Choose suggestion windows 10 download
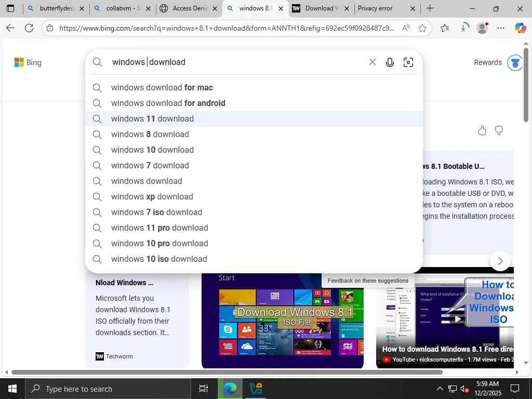 click(254, 150)
